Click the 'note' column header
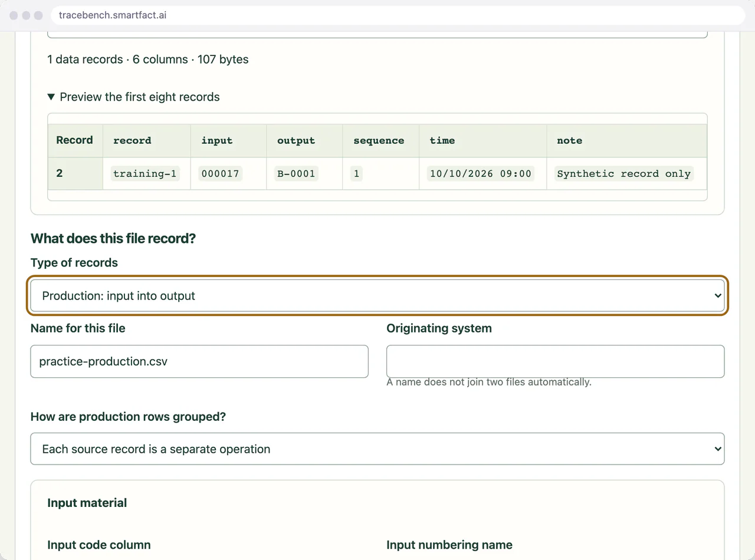This screenshot has width=755, height=560. [x=570, y=140]
